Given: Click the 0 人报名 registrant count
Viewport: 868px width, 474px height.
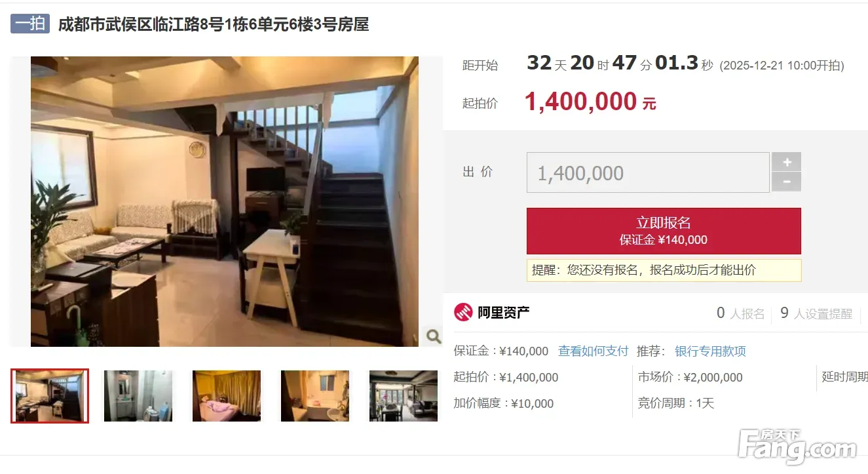Looking at the screenshot, I should click(x=740, y=313).
